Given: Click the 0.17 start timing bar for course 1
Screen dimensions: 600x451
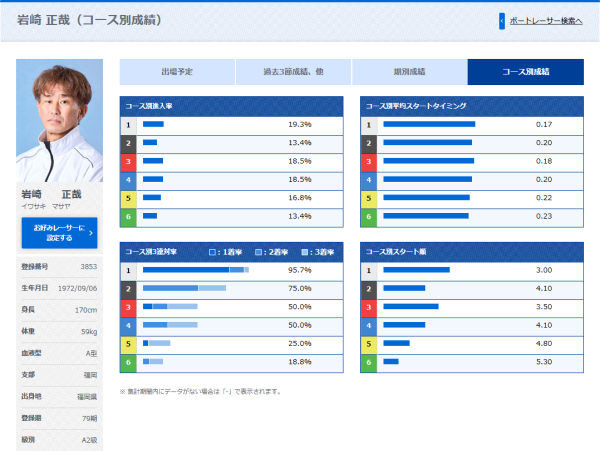Looking at the screenshot, I should coord(429,124).
